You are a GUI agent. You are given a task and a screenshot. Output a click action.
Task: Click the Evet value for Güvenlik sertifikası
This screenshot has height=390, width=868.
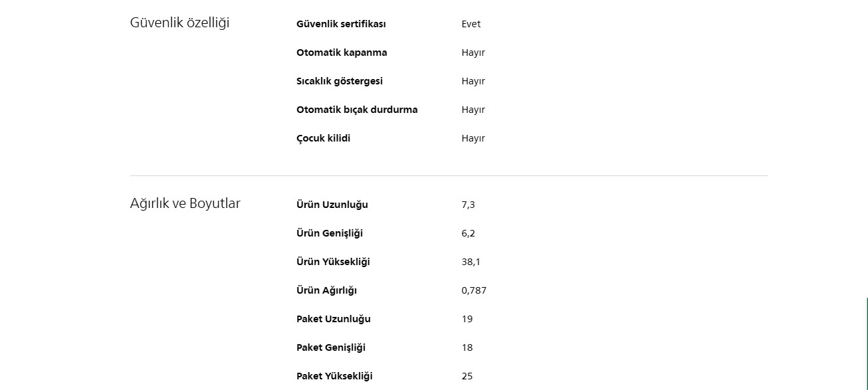coord(471,24)
